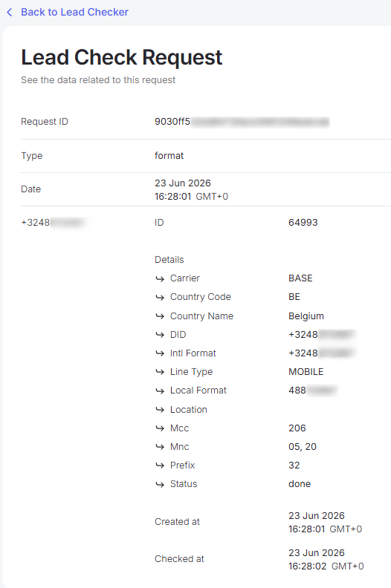Click the MOBILE line type value

pos(306,372)
